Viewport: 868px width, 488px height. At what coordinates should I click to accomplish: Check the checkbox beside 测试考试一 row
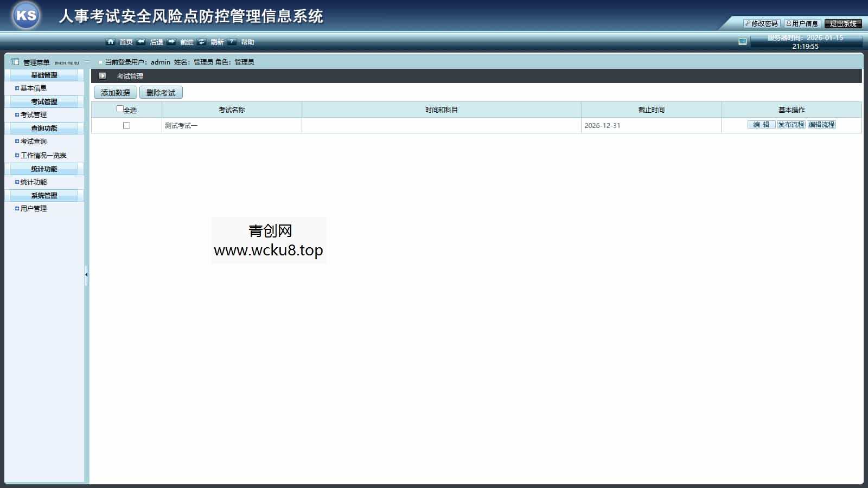point(126,125)
